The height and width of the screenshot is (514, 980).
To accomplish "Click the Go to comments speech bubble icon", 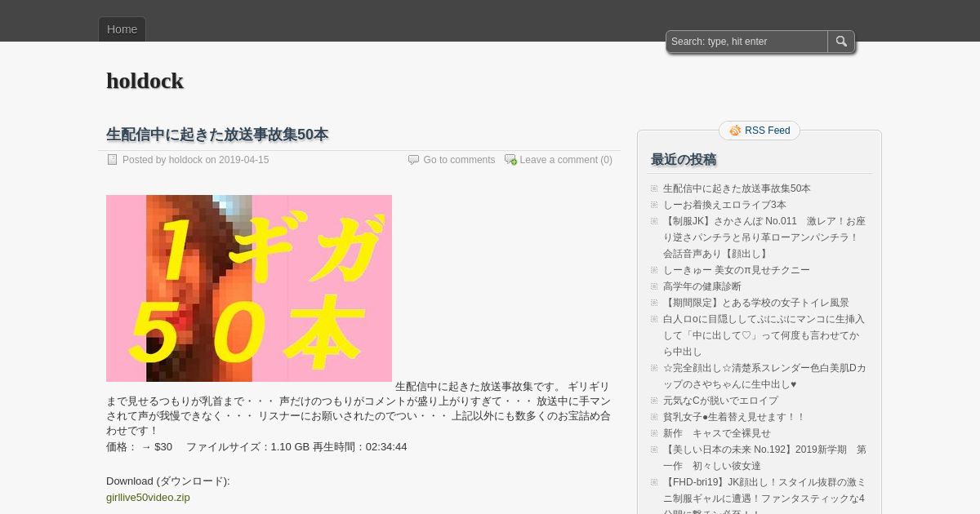I will pos(413,160).
